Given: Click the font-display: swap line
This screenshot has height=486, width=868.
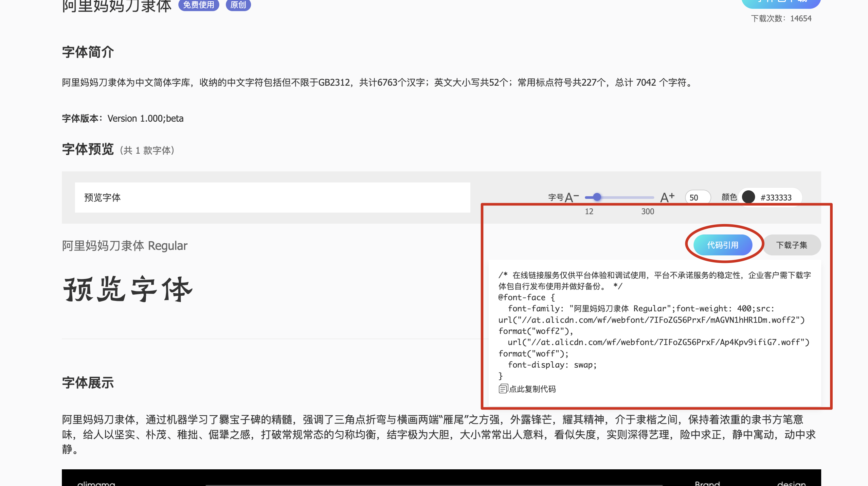Looking at the screenshot, I should tap(552, 365).
